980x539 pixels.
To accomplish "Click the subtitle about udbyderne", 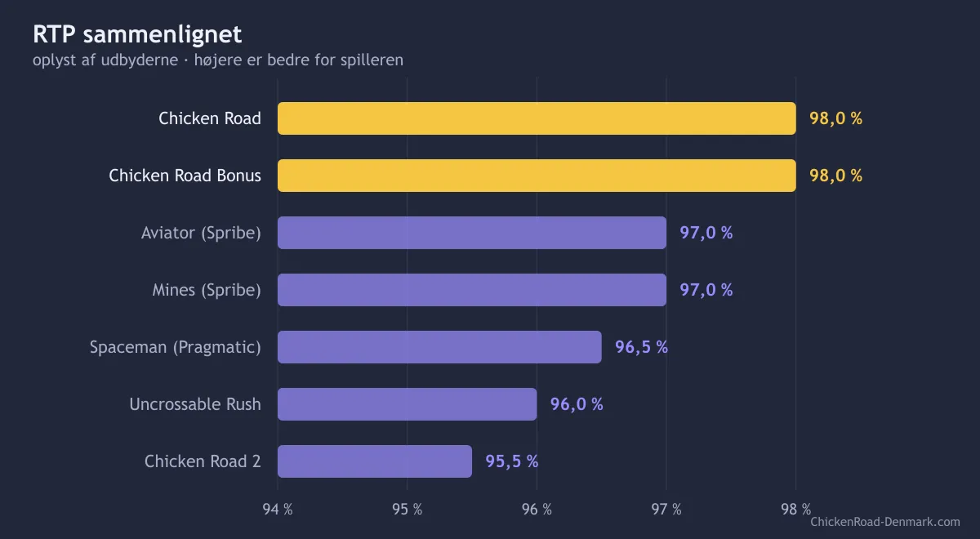I will click(x=218, y=60).
